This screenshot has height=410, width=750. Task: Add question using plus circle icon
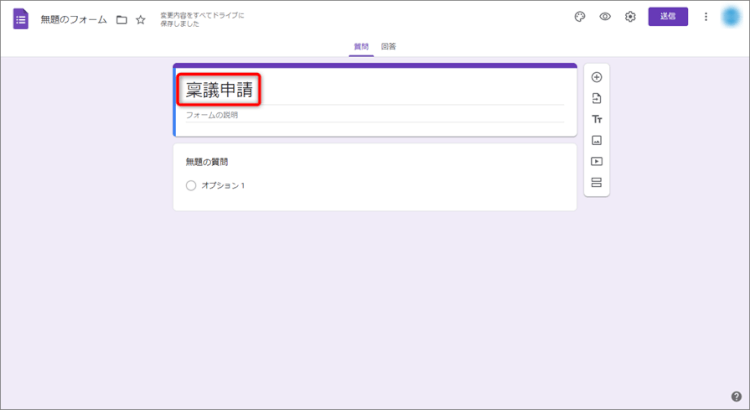pos(597,77)
